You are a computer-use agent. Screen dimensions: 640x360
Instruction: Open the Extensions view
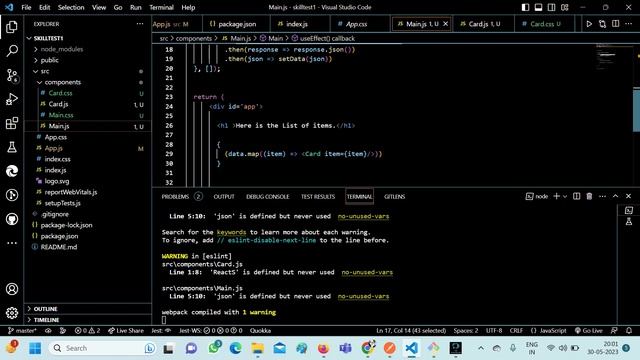(12, 123)
